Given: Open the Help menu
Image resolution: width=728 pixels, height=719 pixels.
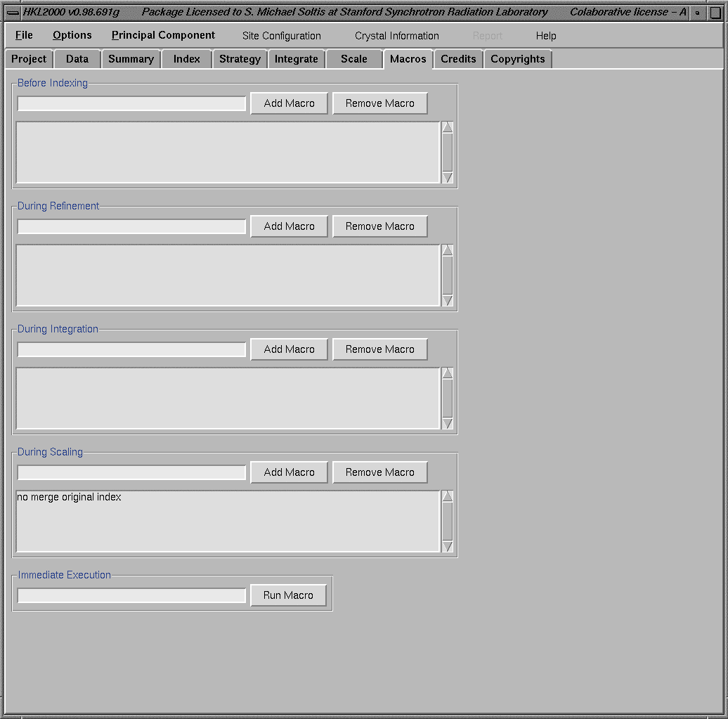Looking at the screenshot, I should tap(545, 36).
